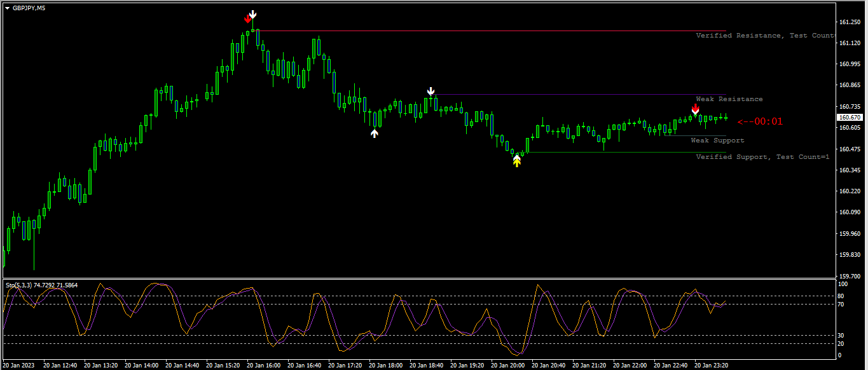Click the 'Weak Support' label
The width and height of the screenshot is (868, 370).
717,140
